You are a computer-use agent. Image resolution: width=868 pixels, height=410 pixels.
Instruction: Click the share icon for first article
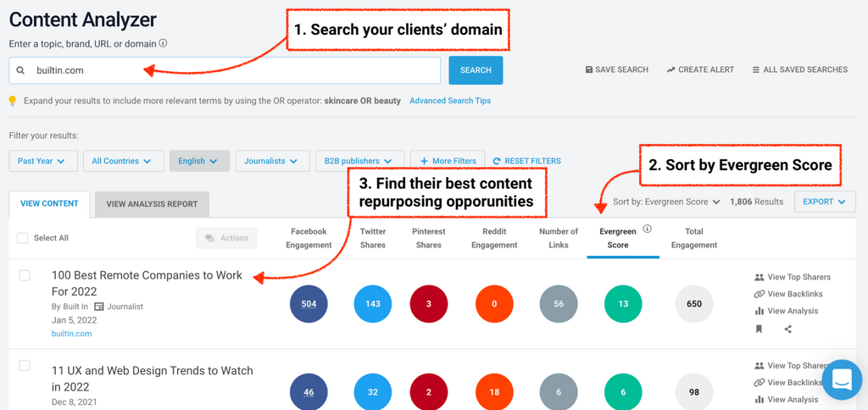pyautogui.click(x=788, y=330)
